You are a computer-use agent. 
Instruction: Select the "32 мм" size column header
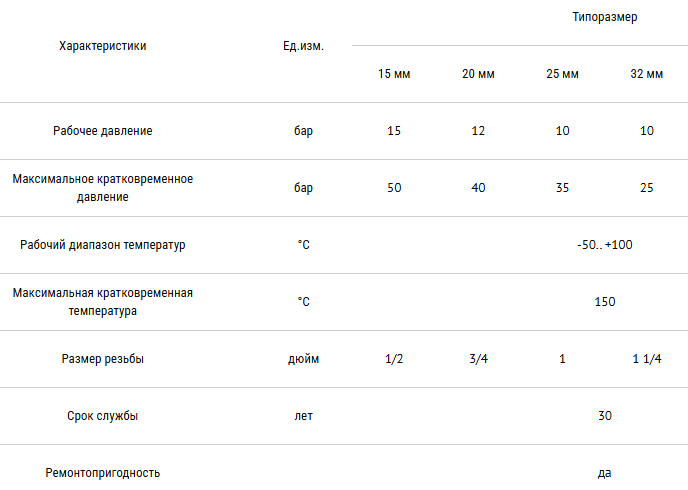pyautogui.click(x=646, y=75)
